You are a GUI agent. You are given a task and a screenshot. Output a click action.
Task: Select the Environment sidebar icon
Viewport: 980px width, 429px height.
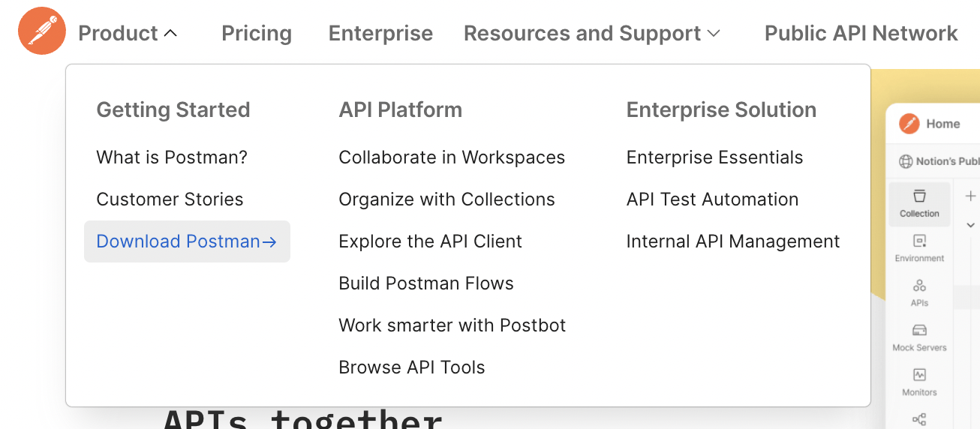coord(919,248)
